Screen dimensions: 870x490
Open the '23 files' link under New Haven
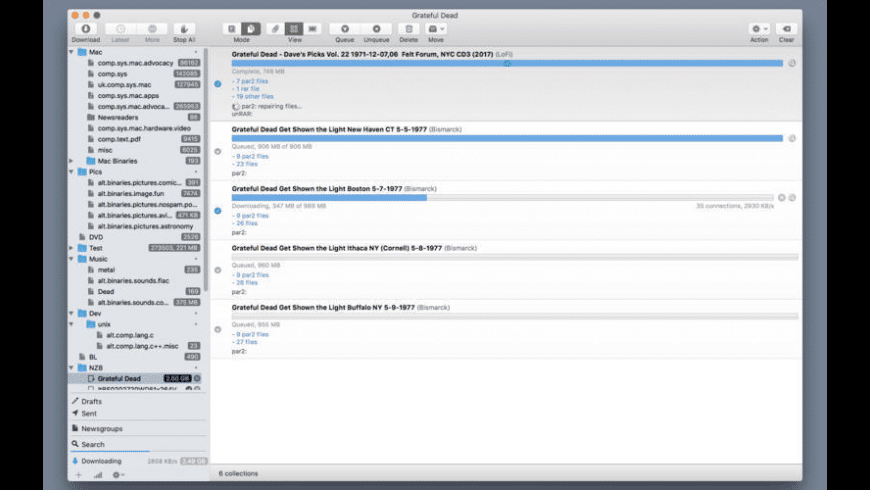tap(245, 164)
